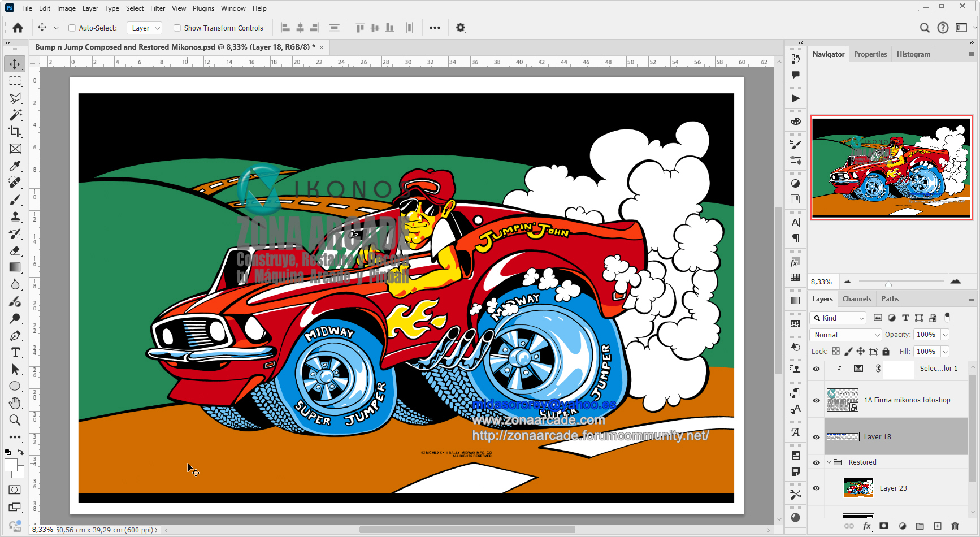
Task: Select the Gradient tool
Action: [15, 267]
